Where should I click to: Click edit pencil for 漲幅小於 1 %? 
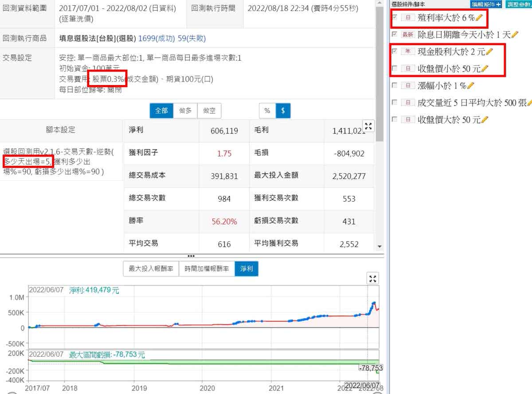[x=470, y=86]
